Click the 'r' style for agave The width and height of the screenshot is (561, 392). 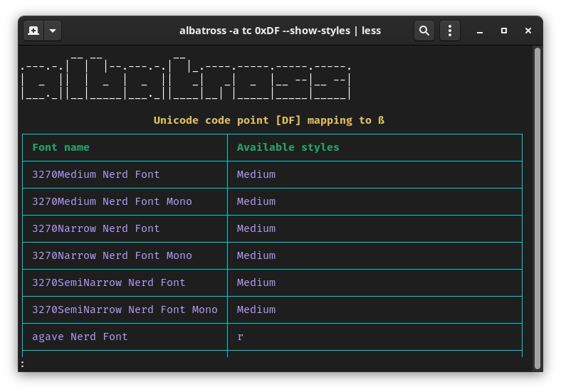[x=240, y=337]
